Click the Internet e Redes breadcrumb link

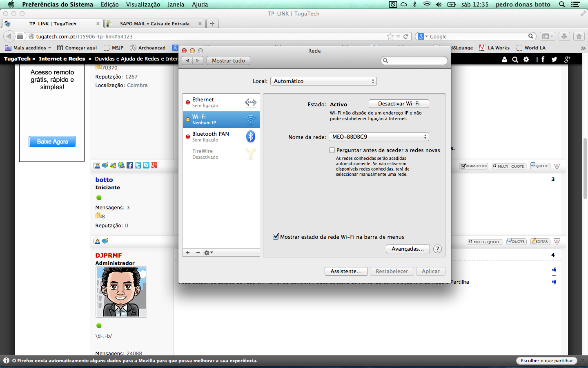[x=62, y=59]
